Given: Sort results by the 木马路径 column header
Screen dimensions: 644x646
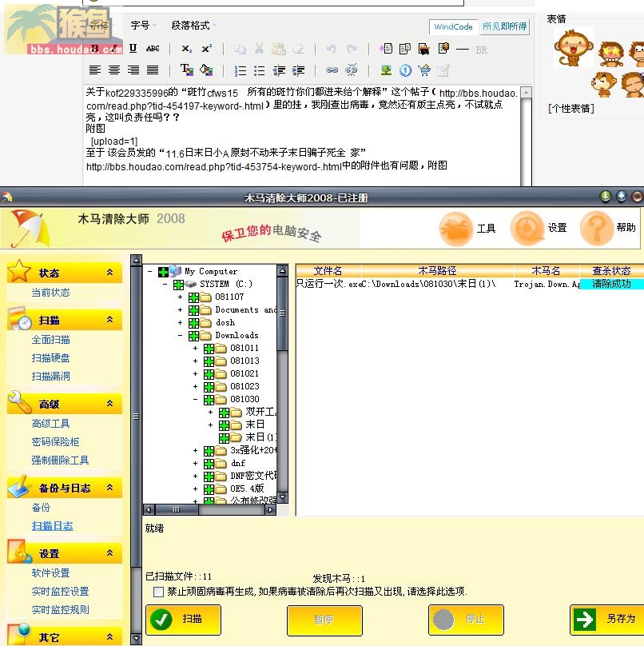Looking at the screenshot, I should click(437, 271).
